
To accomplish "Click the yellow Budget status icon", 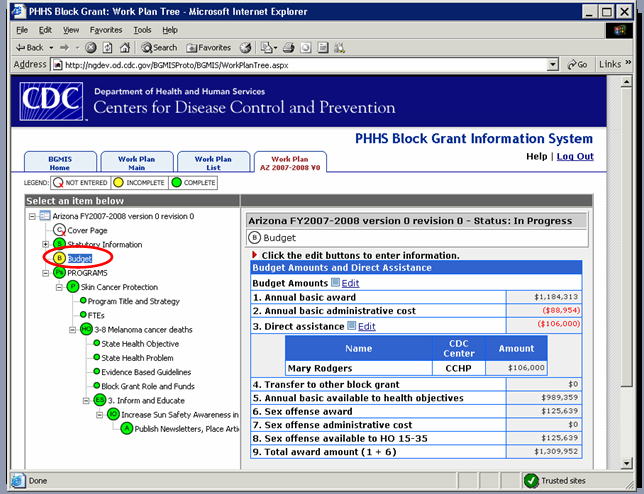I will coord(59,259).
